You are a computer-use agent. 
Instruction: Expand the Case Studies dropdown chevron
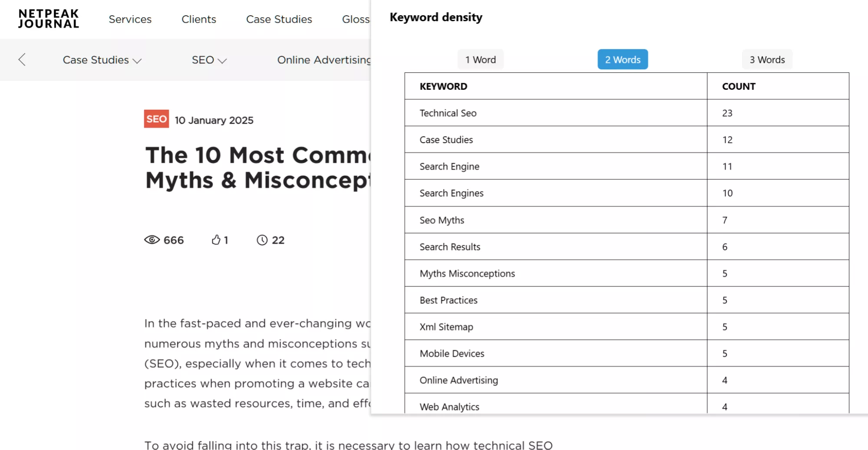pyautogui.click(x=137, y=61)
